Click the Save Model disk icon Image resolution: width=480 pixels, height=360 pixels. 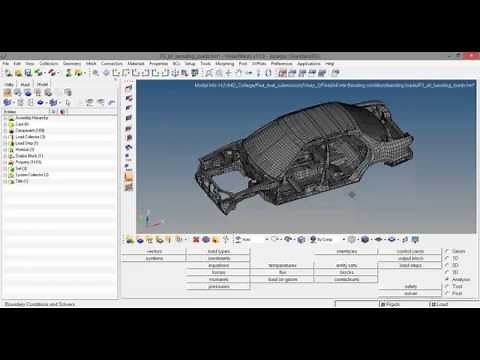[28, 73]
